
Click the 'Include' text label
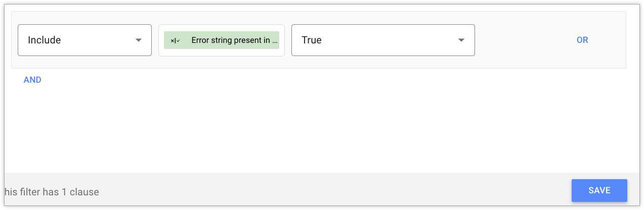click(45, 40)
